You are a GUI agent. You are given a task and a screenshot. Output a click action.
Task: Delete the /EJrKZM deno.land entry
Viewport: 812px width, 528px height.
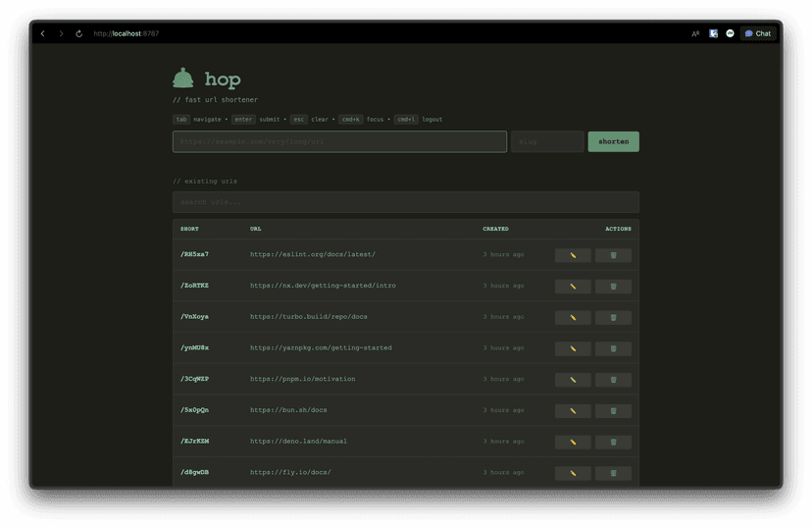pos(613,442)
